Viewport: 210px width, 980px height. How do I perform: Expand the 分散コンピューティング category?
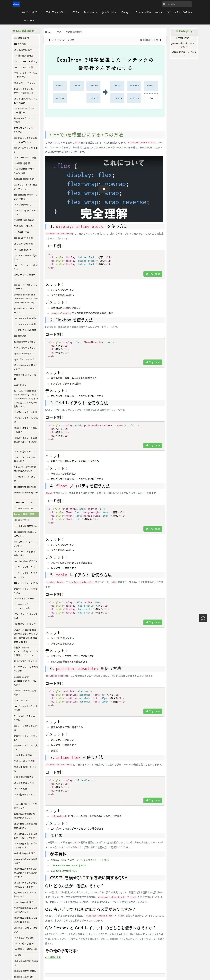tap(184, 53)
